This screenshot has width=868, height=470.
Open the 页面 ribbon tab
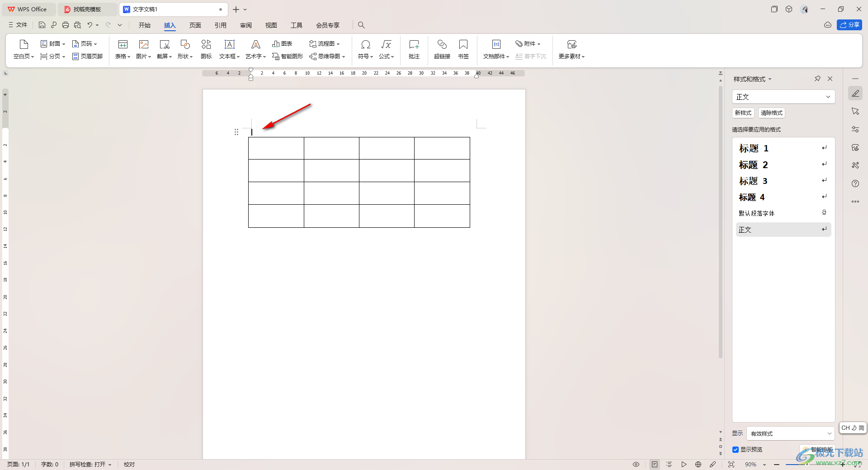195,25
